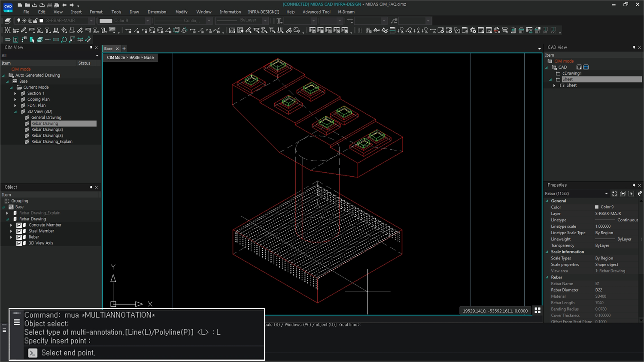Expand the Section 1 tree node
The image size is (644, 362).
[15, 93]
